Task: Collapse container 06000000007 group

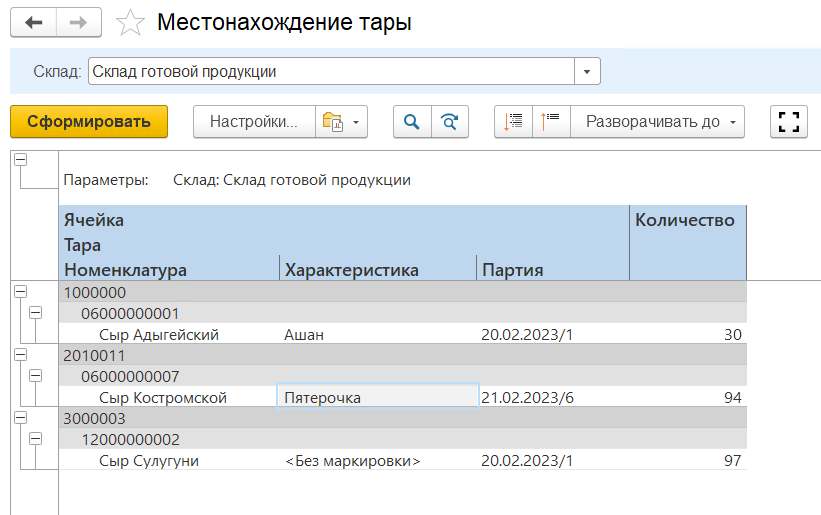Action: click(36, 376)
